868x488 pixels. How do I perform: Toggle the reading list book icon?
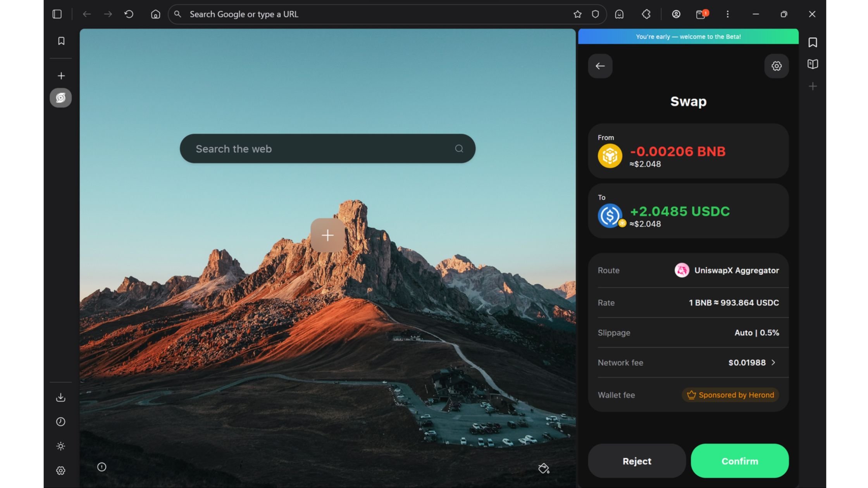click(x=813, y=64)
